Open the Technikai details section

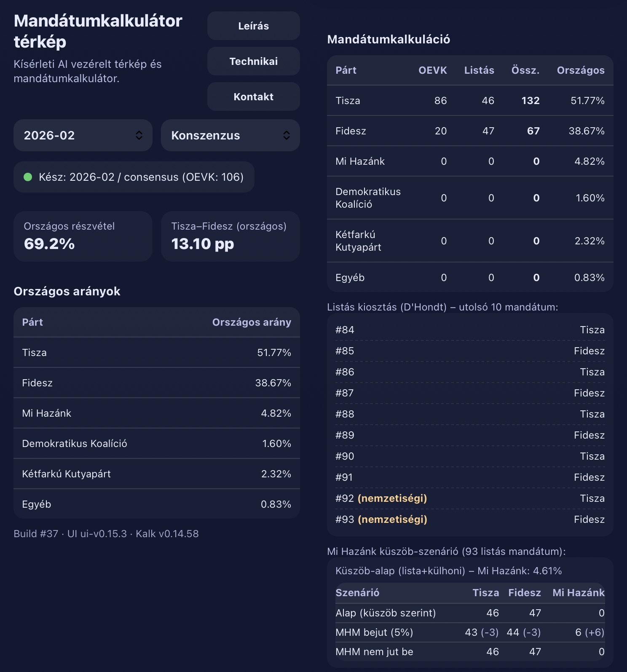tap(253, 62)
